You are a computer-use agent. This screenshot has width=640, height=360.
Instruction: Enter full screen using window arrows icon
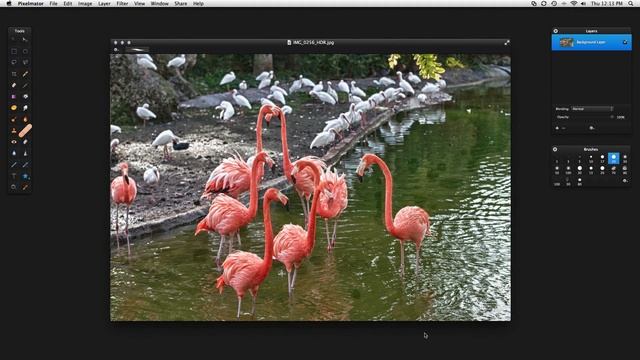507,42
